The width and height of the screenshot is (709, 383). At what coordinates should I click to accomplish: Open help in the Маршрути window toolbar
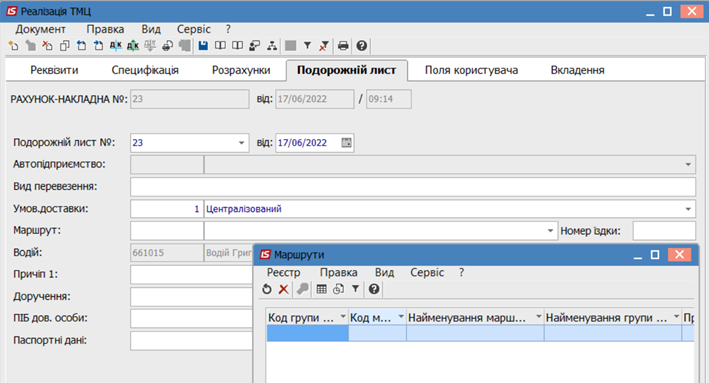point(374,289)
